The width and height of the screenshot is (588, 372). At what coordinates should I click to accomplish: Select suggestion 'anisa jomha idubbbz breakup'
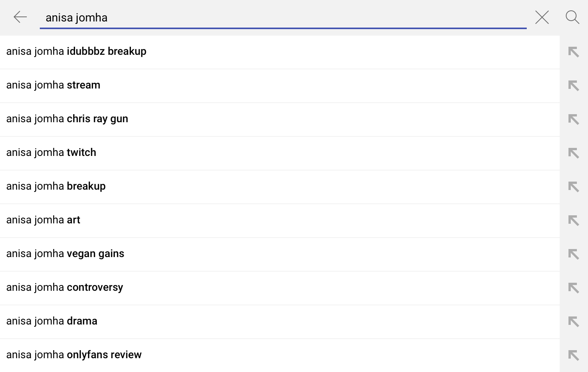coord(280,52)
